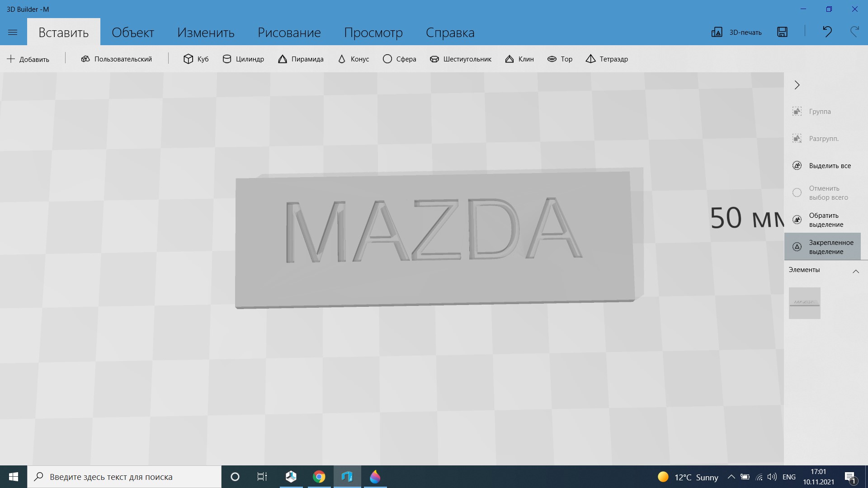
Task: Open the blue app taskbar icon
Action: click(x=347, y=477)
